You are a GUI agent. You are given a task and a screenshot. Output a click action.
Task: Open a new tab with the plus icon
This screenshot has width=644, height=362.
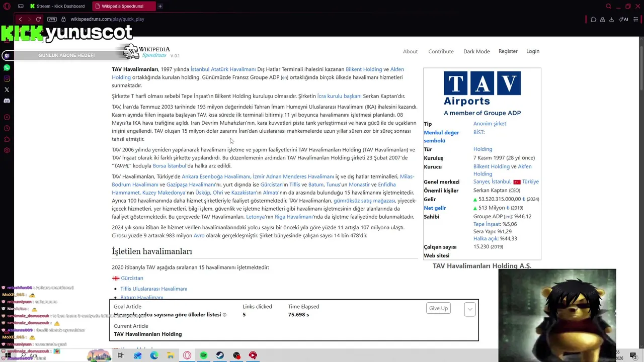tap(160, 6)
